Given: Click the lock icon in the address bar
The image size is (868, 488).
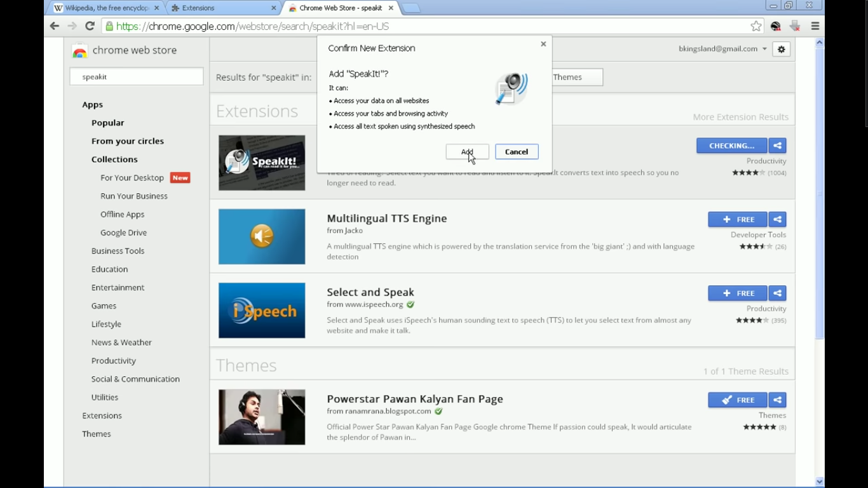Looking at the screenshot, I should click(x=109, y=26).
